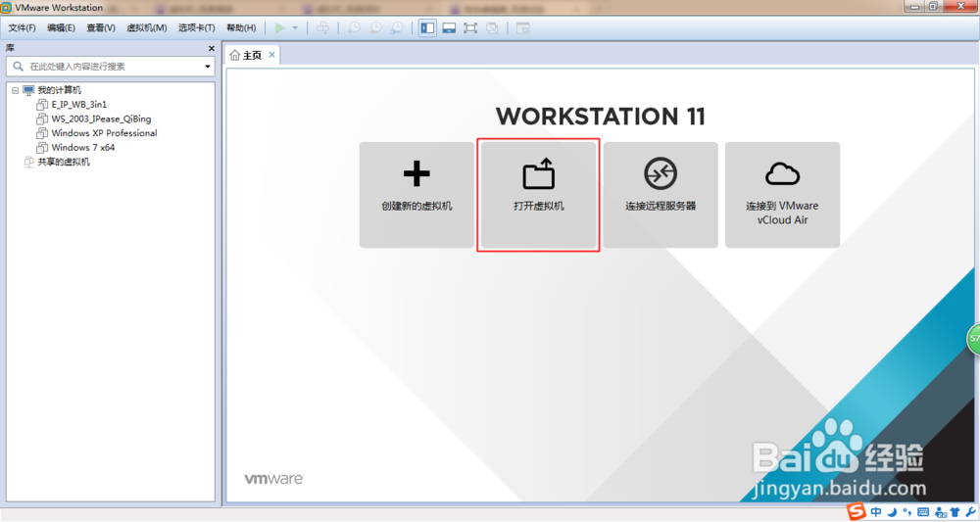Select the WS_2003_IPease_QiBing virtual machine
980x522 pixels.
101,119
